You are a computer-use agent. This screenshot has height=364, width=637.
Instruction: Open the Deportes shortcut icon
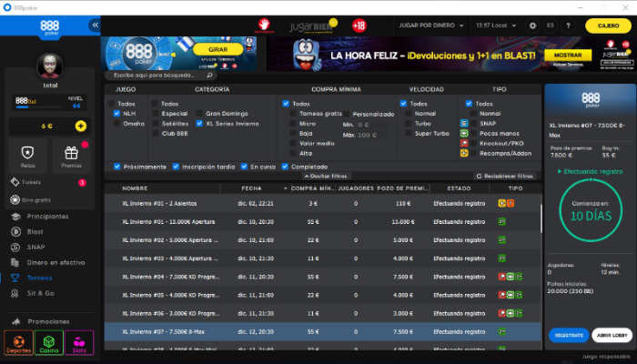18,343
